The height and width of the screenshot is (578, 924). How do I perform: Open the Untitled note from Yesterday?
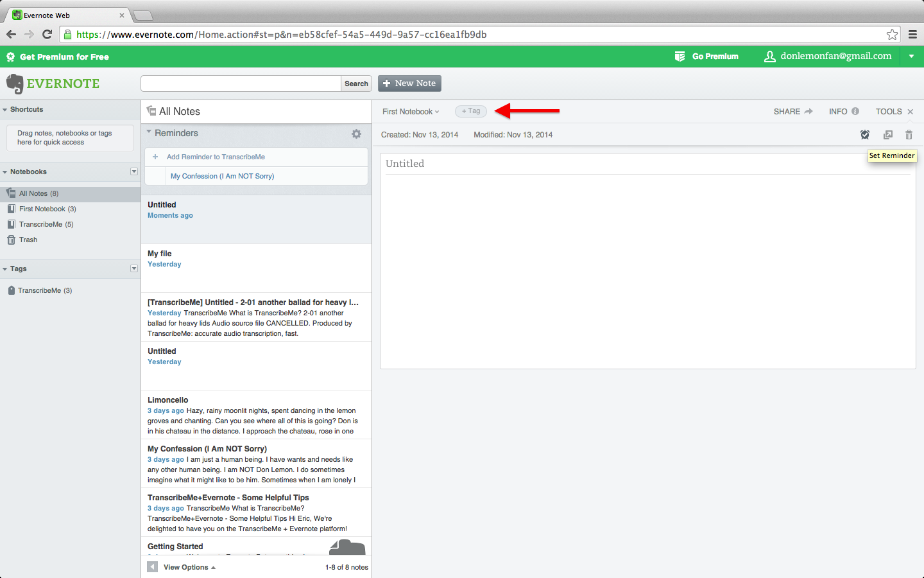256,366
